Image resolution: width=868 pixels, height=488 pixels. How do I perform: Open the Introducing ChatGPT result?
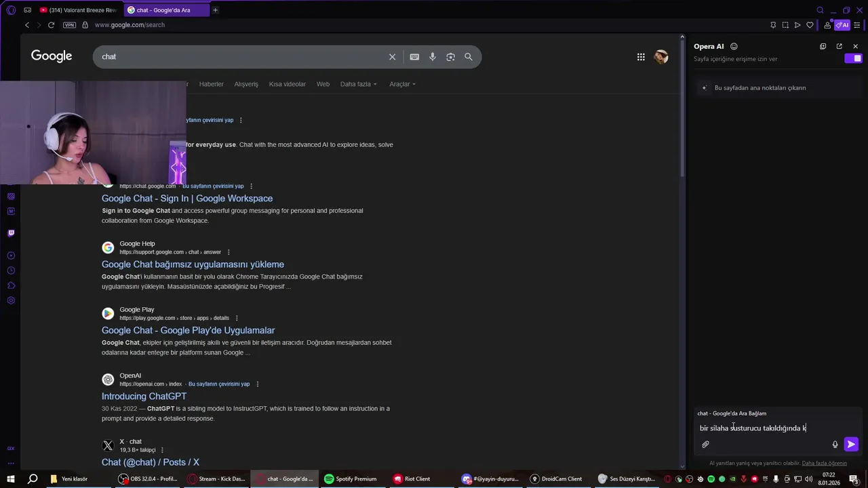(x=144, y=396)
